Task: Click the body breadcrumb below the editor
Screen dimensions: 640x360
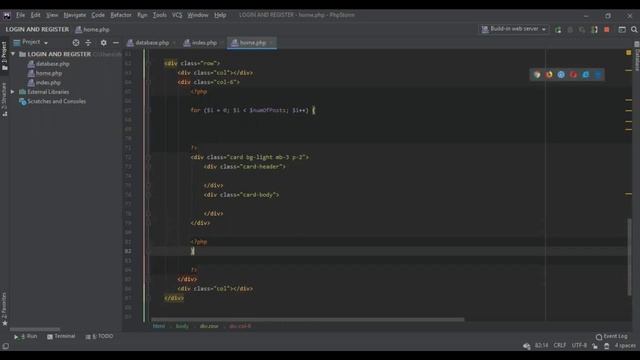Action: 182,326
